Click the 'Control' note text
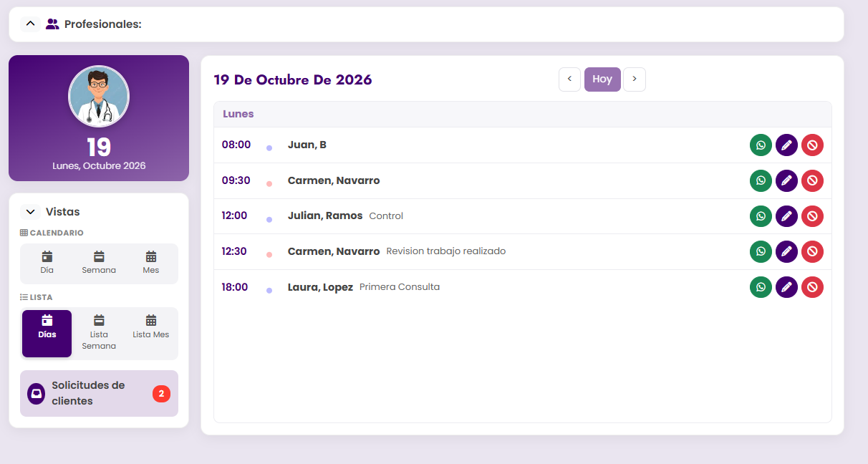868x464 pixels. pyautogui.click(x=386, y=216)
